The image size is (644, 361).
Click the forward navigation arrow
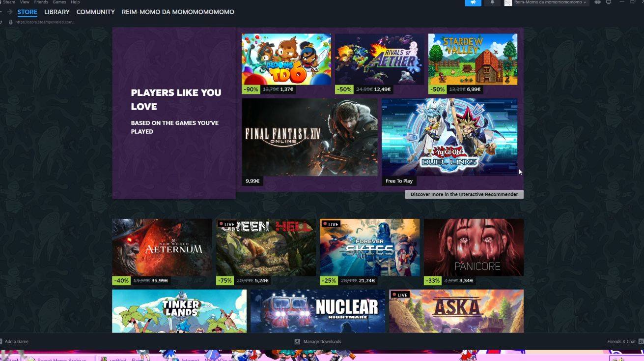(10, 12)
